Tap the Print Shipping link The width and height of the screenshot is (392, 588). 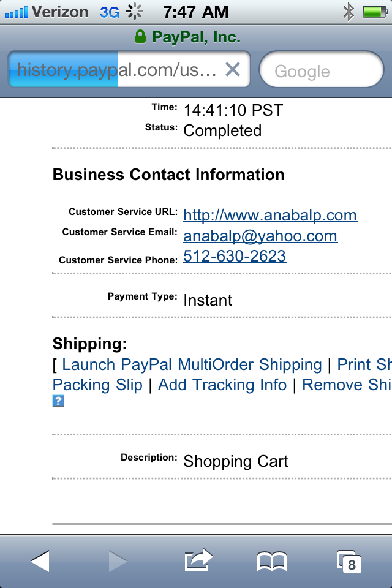[364, 365]
